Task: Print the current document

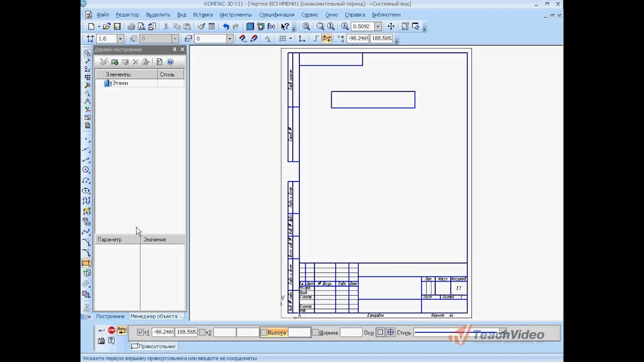Action: click(131, 27)
